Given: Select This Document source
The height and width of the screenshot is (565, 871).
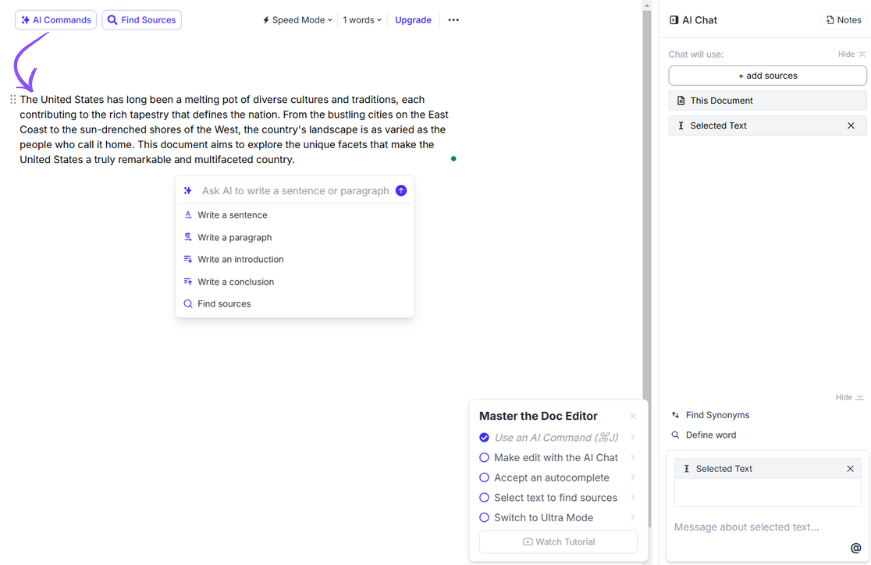Looking at the screenshot, I should pyautogui.click(x=768, y=101).
